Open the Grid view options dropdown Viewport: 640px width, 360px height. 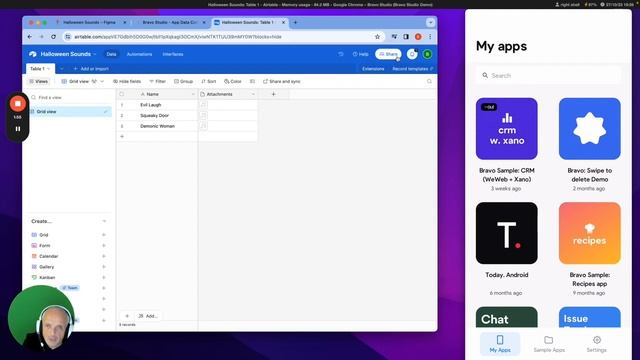click(83, 81)
